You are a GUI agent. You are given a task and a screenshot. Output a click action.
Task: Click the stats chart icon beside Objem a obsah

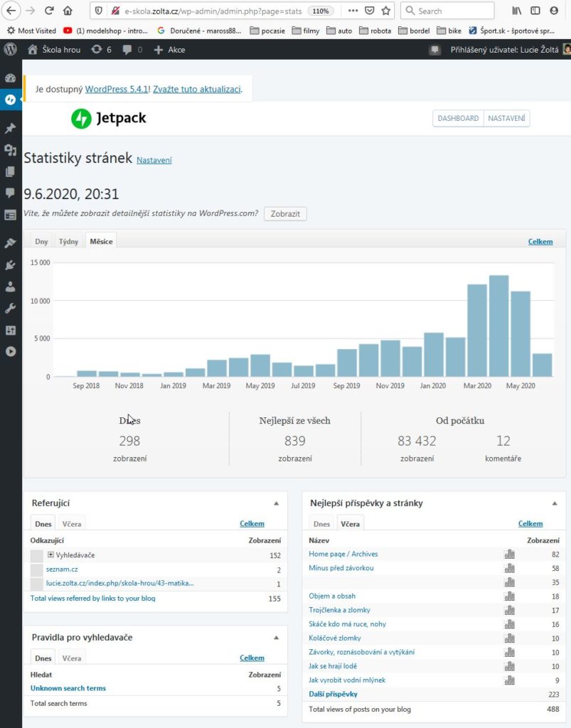[509, 596]
